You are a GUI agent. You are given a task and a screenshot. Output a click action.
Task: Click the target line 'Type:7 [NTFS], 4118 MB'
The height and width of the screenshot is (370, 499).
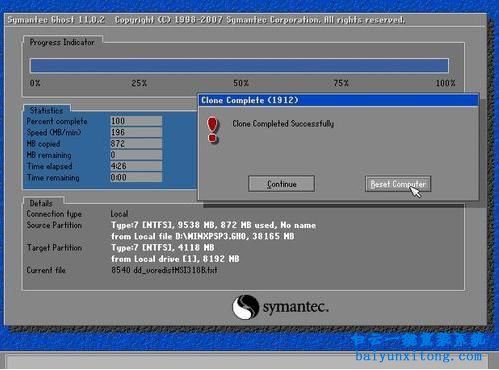(x=163, y=248)
